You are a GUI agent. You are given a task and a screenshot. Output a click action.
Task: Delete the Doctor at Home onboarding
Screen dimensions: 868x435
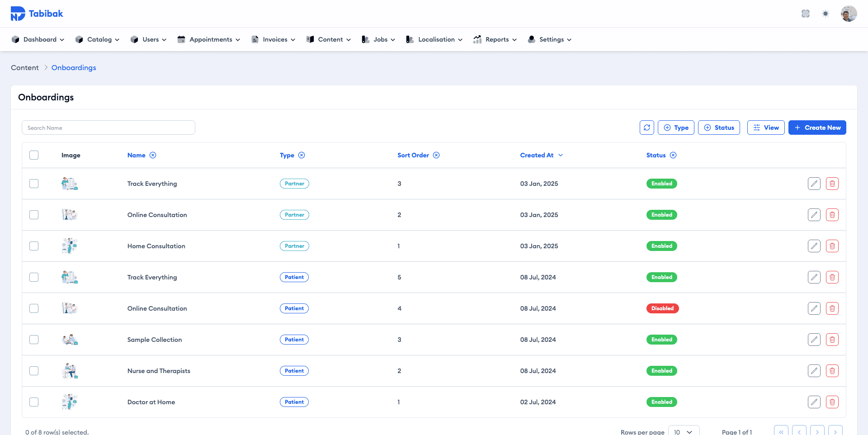[832, 402]
